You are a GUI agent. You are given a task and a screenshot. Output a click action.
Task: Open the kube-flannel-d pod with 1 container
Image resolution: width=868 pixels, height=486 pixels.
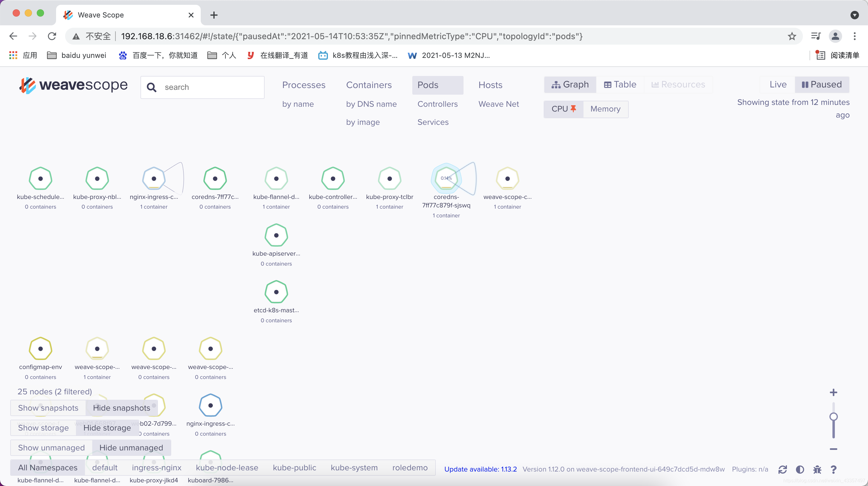[x=276, y=178]
